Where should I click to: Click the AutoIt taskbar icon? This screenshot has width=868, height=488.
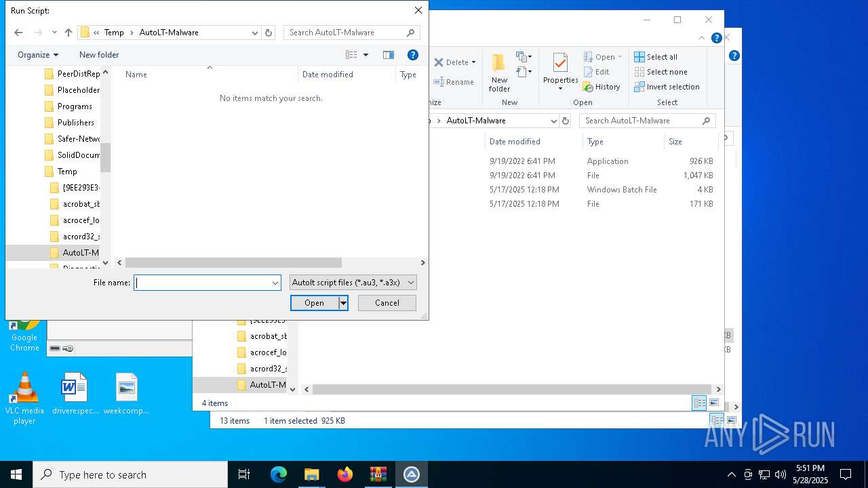[x=412, y=474]
